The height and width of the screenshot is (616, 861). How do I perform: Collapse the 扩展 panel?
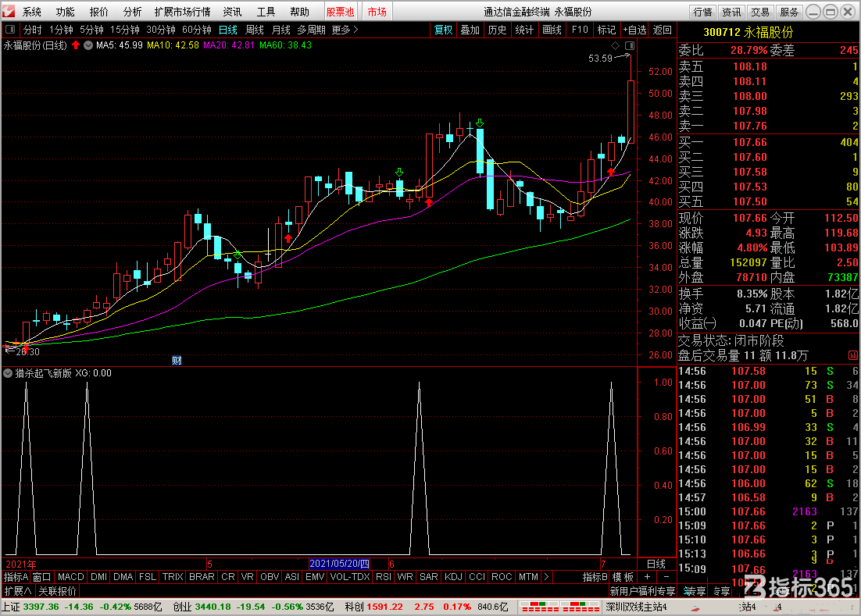[x=17, y=591]
